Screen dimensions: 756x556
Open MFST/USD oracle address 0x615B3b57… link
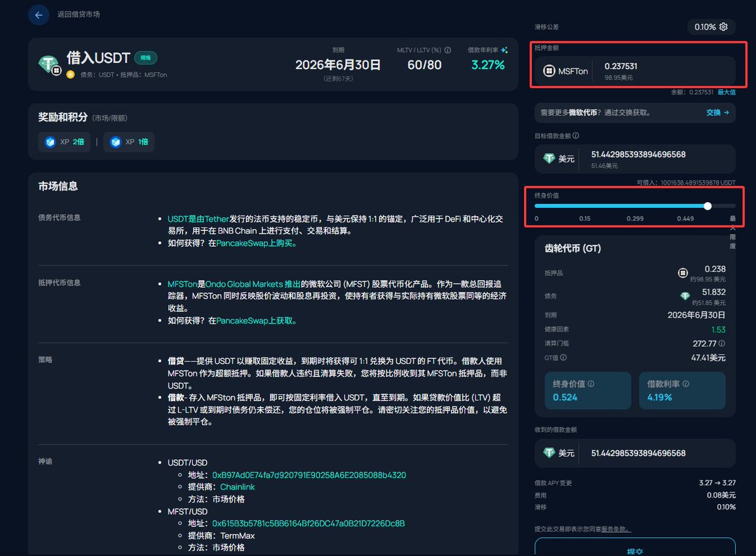308,523
